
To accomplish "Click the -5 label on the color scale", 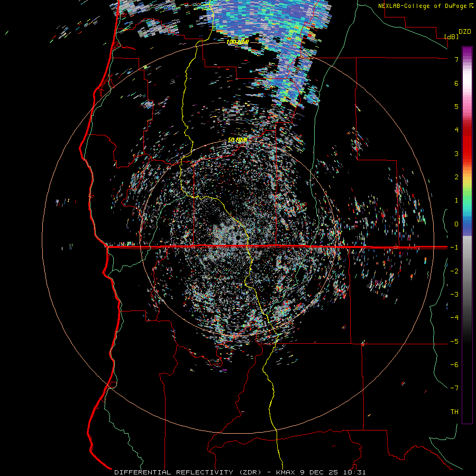I will 454,342.
